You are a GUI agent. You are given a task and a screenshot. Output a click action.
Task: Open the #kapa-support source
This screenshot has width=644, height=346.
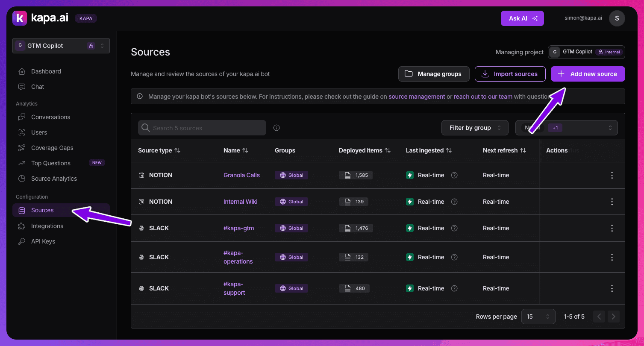[x=234, y=288]
